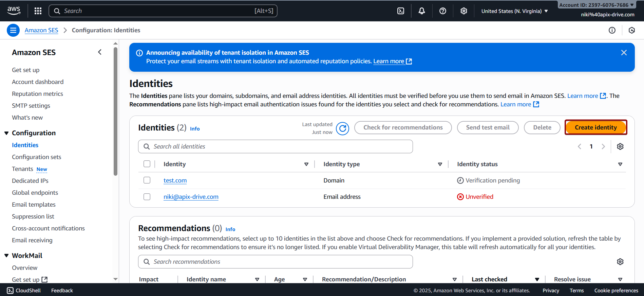
Task: Open Configuration sets in the sidebar
Action: (37, 157)
